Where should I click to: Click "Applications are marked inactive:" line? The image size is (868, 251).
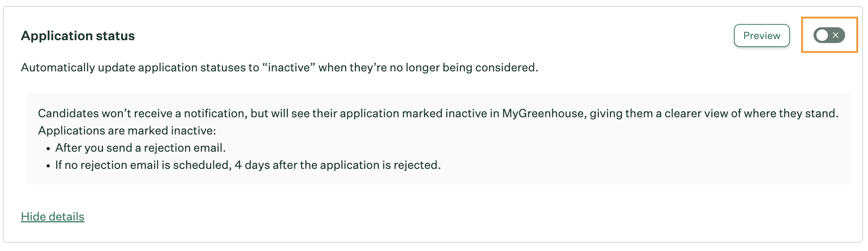[127, 131]
